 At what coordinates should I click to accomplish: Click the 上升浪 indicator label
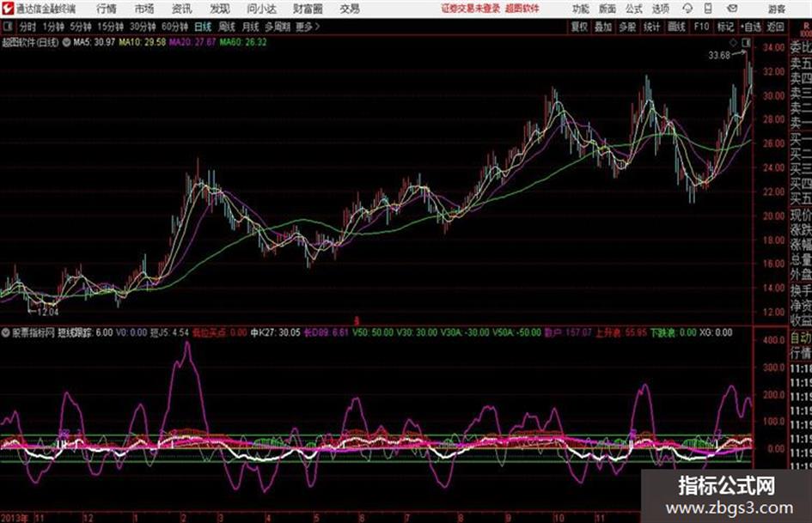tap(608, 332)
